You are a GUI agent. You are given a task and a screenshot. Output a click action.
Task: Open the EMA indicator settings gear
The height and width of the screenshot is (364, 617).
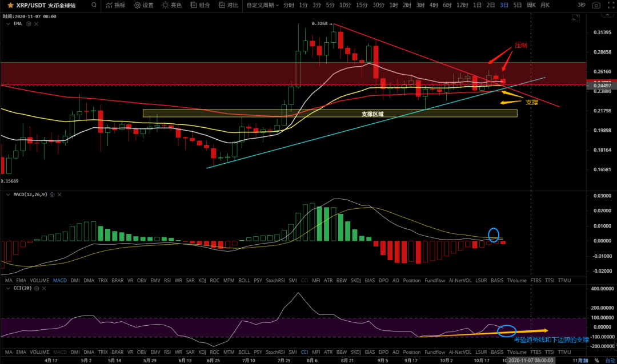click(29, 23)
